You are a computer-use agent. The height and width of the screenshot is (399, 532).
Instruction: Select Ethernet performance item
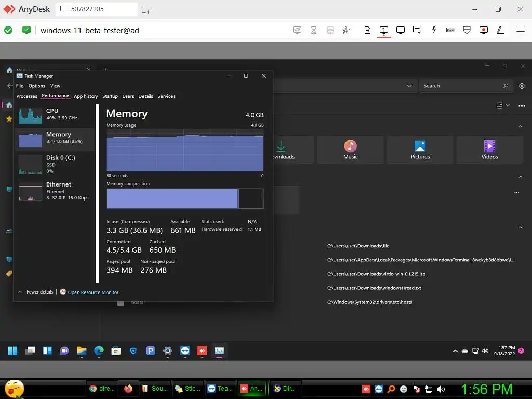click(x=54, y=191)
